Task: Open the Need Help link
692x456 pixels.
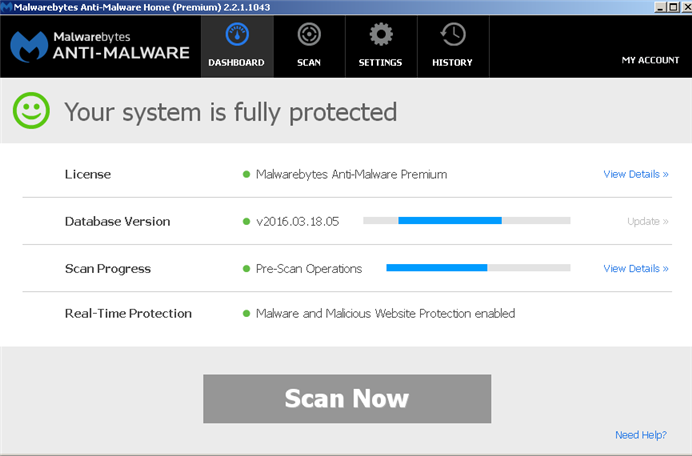Action: click(x=641, y=435)
